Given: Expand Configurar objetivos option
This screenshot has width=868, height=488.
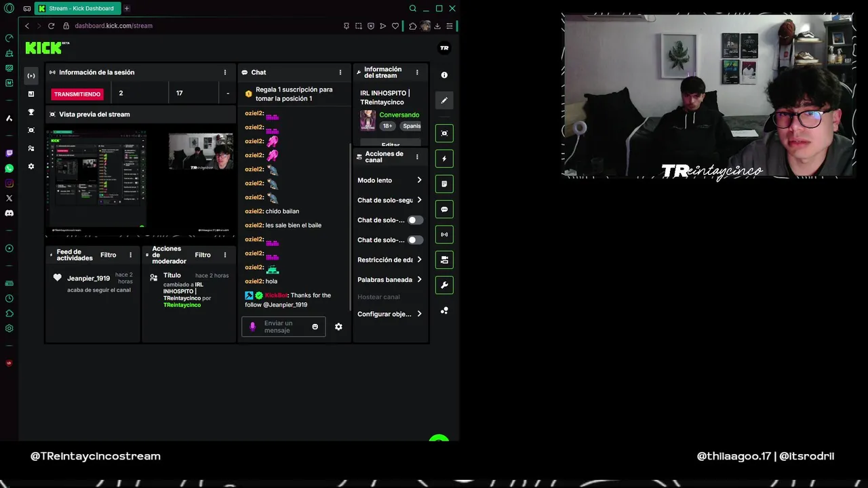Looking at the screenshot, I should click(390, 314).
